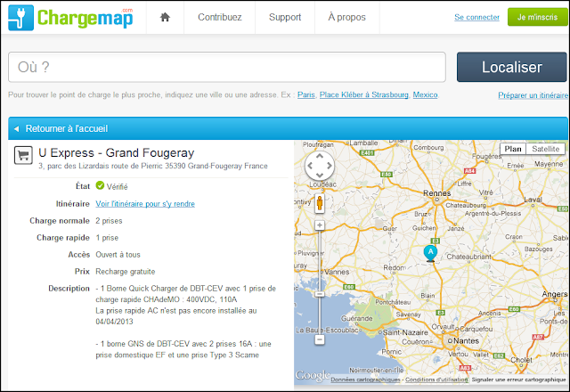Open Préparer un itinéraire link
Viewport: 570px width, 392px height.
pyautogui.click(x=533, y=95)
